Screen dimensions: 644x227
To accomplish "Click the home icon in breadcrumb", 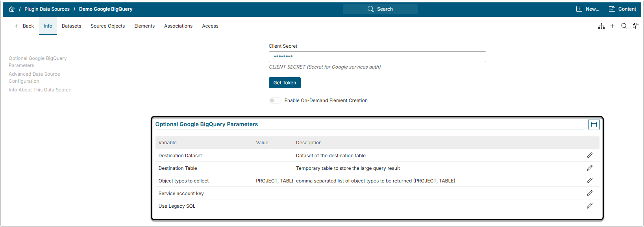I will click(12, 9).
